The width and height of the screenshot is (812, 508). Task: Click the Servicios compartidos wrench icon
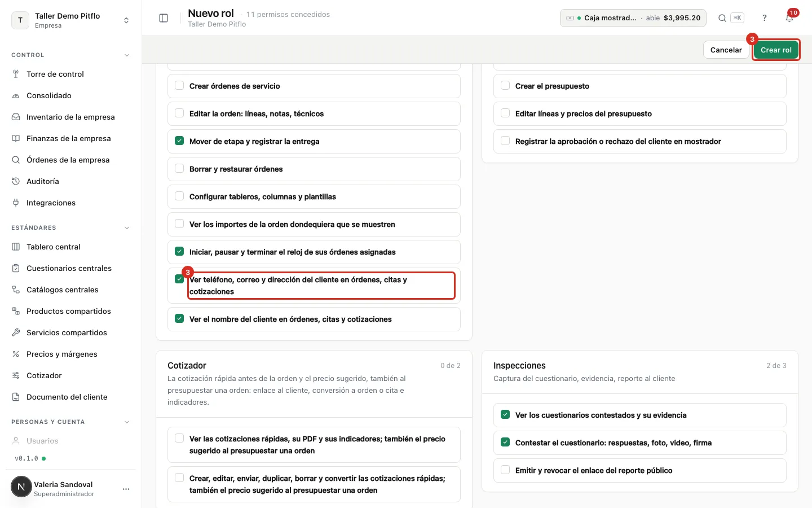pyautogui.click(x=16, y=332)
